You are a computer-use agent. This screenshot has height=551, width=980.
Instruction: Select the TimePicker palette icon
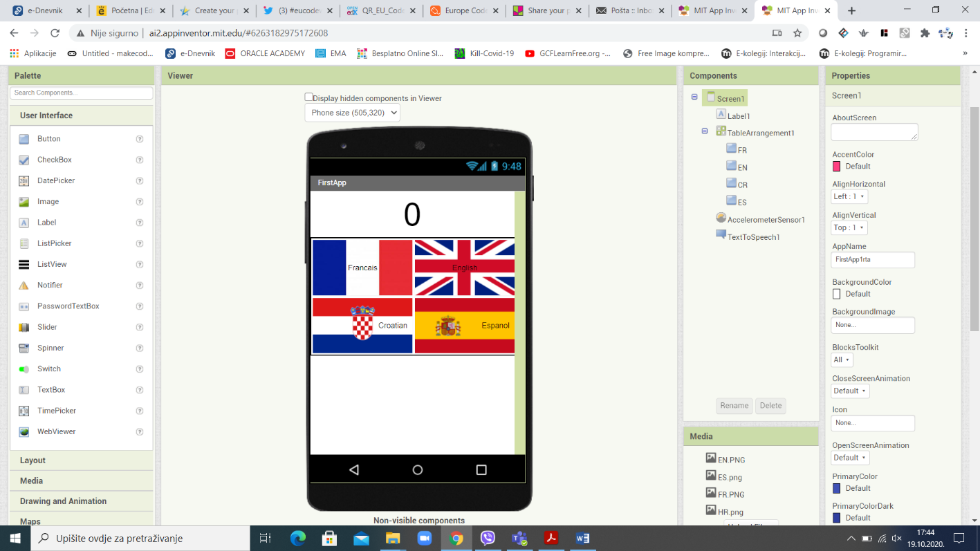24,411
